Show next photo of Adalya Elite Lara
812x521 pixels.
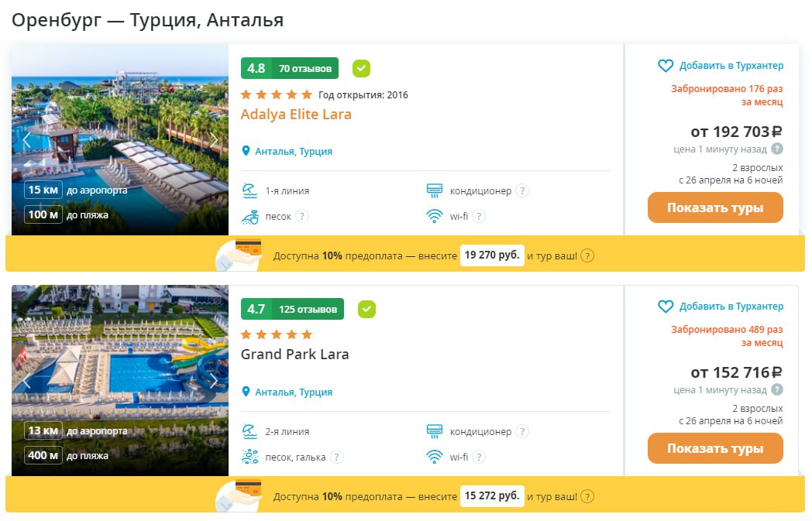[x=215, y=140]
